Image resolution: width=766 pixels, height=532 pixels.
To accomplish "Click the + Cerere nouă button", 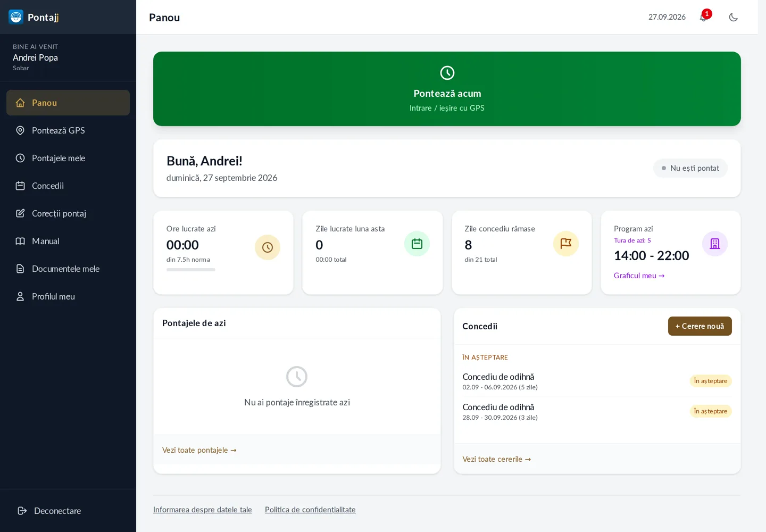I will coord(700,326).
